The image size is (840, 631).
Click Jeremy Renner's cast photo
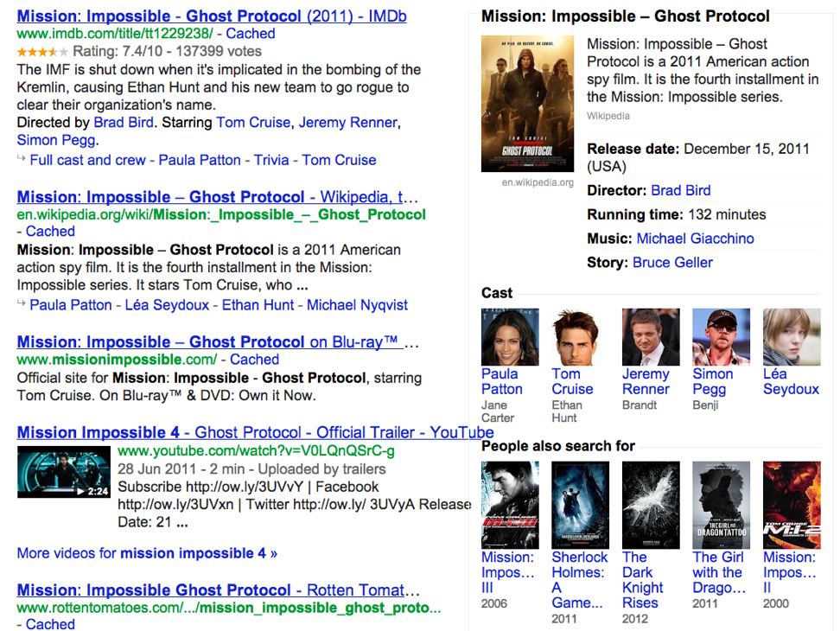(x=651, y=337)
